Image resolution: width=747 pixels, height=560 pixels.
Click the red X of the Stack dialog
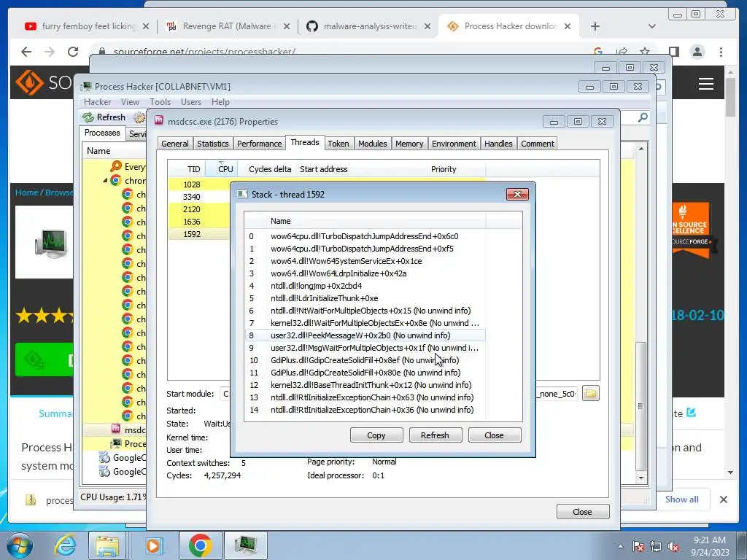[x=517, y=194]
